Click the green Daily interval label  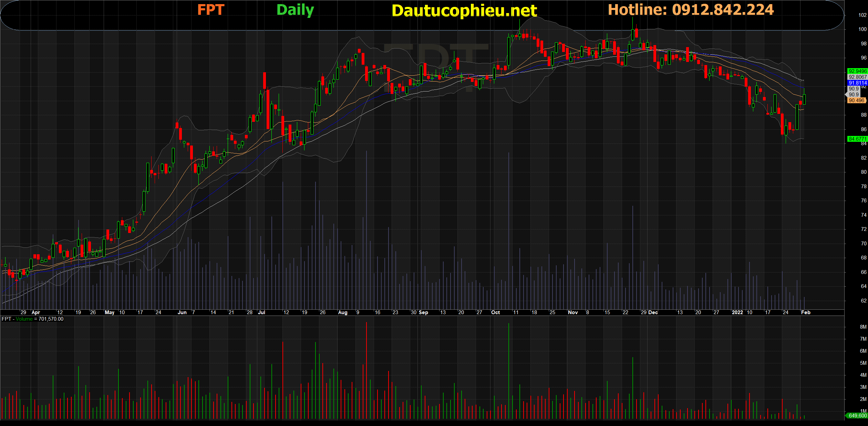295,10
